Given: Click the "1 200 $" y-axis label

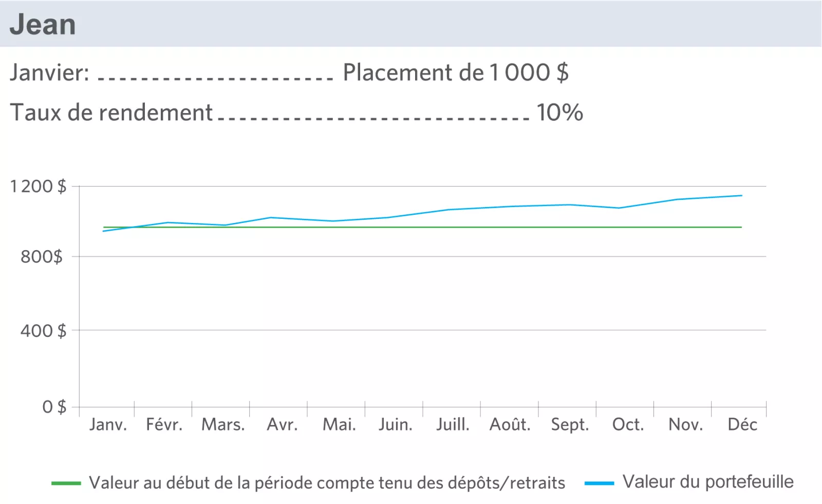Looking at the screenshot, I should point(39,186).
